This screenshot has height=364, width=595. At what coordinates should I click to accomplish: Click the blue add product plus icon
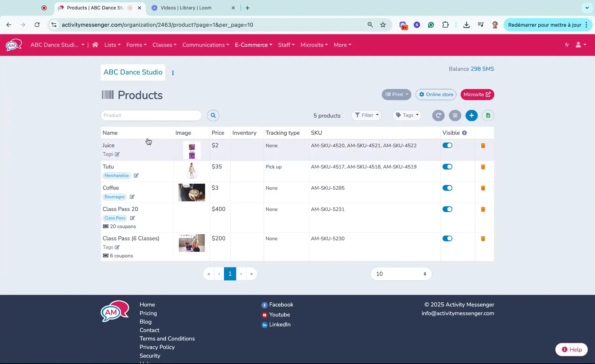click(471, 116)
